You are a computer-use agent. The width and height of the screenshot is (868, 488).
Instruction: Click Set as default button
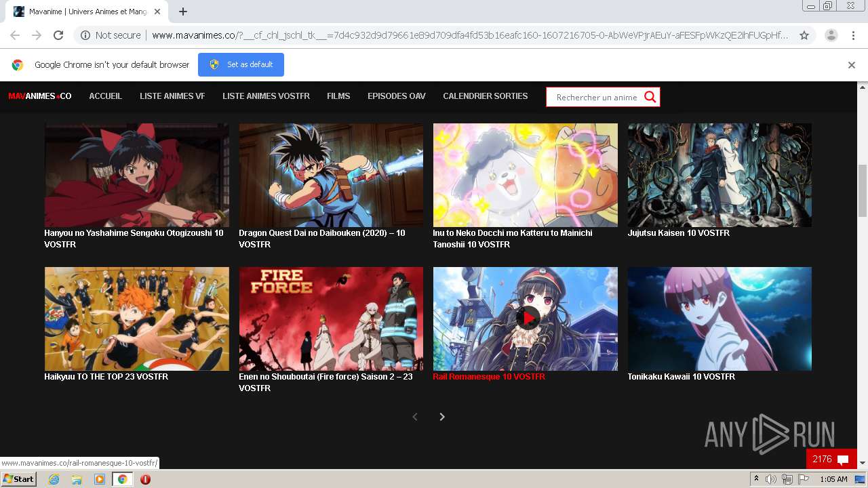click(x=241, y=64)
